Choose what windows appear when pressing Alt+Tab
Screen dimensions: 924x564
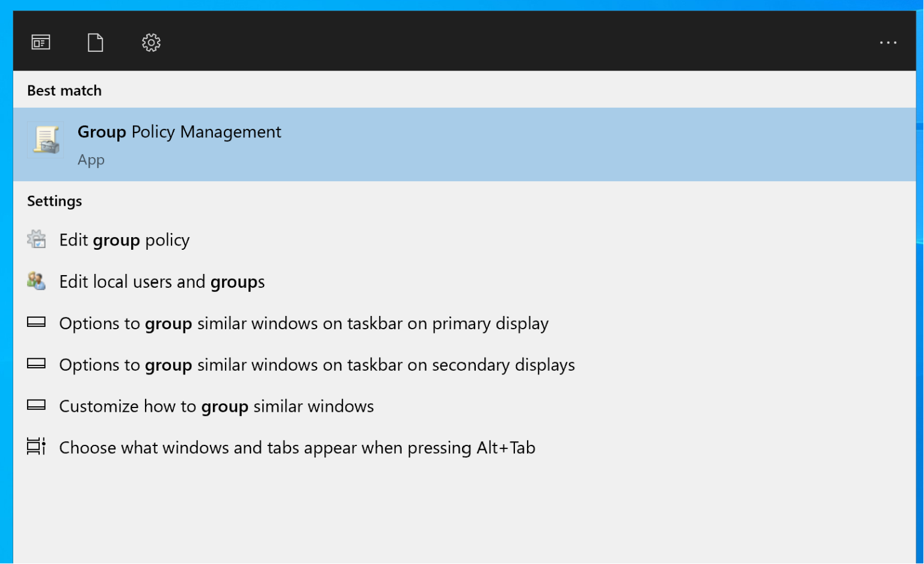pyautogui.click(x=297, y=447)
